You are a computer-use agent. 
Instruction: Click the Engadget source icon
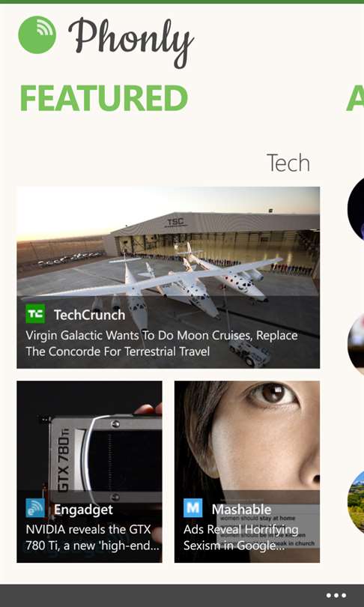[35, 508]
